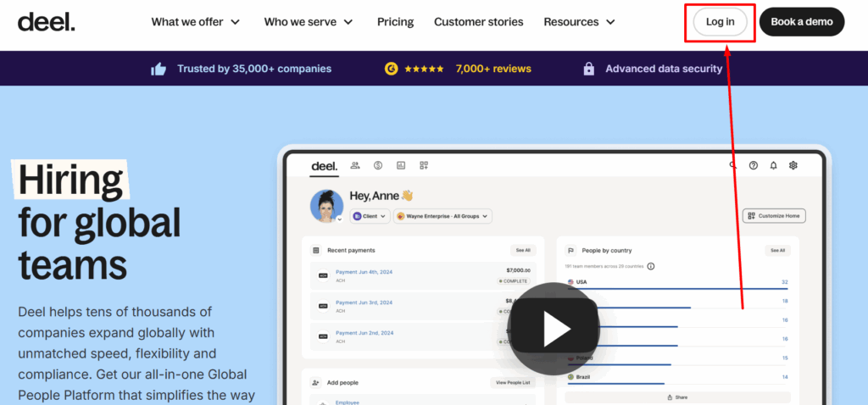Viewport: 868px width, 405px height.
Task: Click the Recent payments panel icon
Action: (x=316, y=251)
